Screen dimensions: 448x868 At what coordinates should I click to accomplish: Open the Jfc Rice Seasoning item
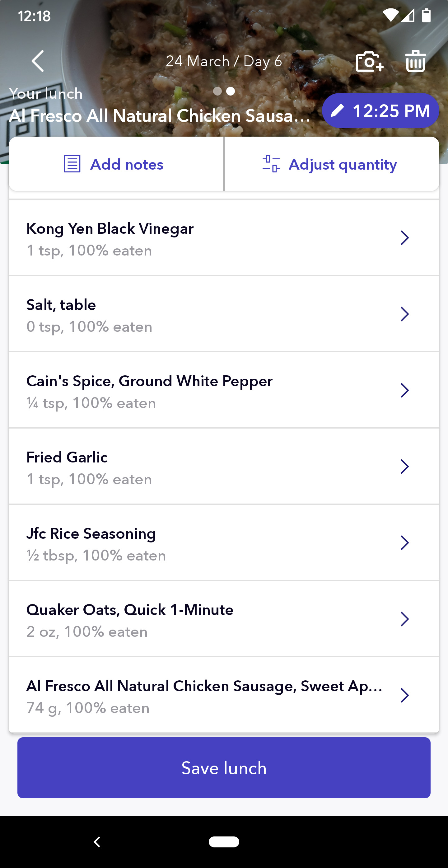pos(202,543)
